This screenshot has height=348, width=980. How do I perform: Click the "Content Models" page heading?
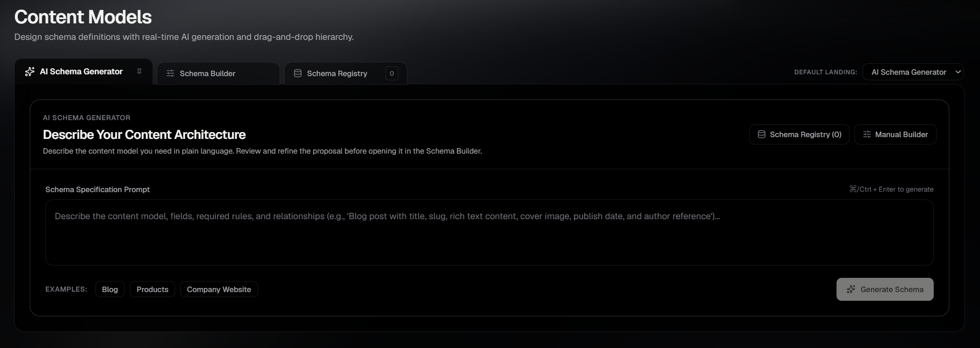pos(83,17)
